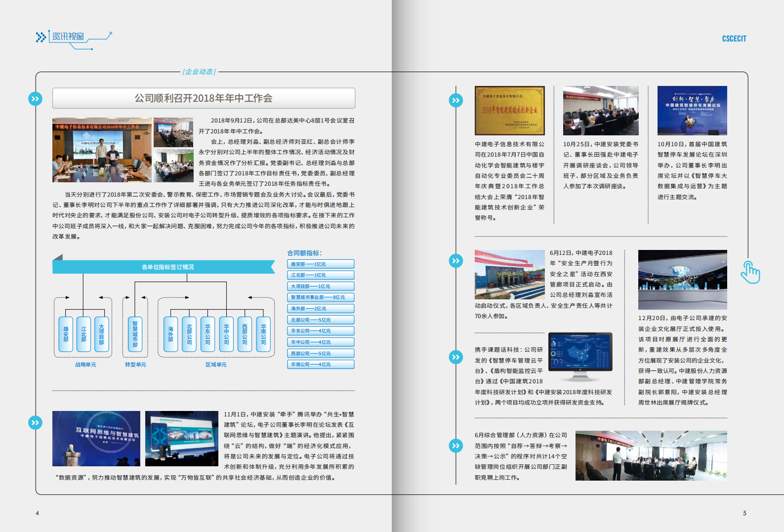The image size is (784, 532).
Task: Click the double-chevron icon beside the 腾讯论坛 photos
Action: click(35, 422)
